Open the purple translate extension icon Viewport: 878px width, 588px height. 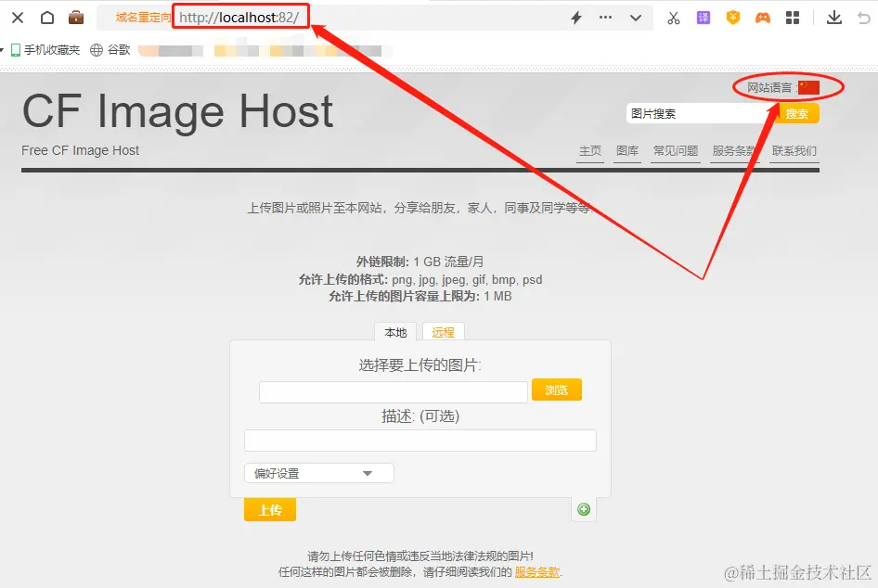pos(704,18)
